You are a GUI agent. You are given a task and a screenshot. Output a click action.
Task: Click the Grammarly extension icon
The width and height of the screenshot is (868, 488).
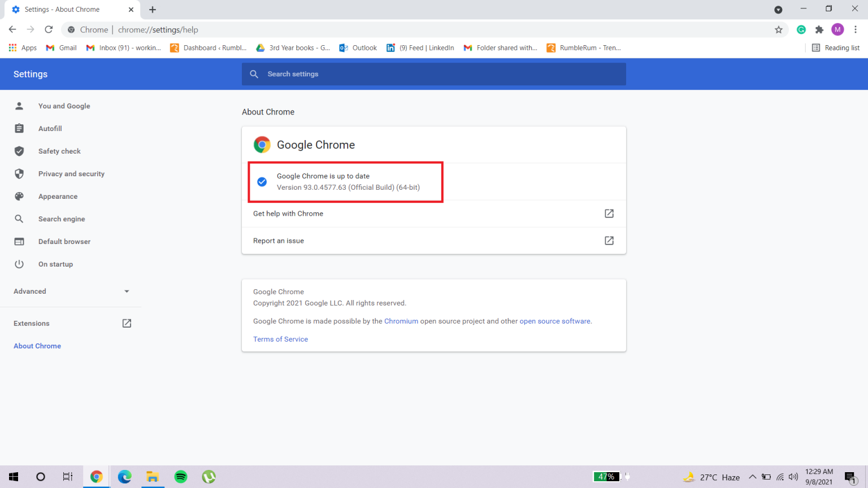(801, 29)
